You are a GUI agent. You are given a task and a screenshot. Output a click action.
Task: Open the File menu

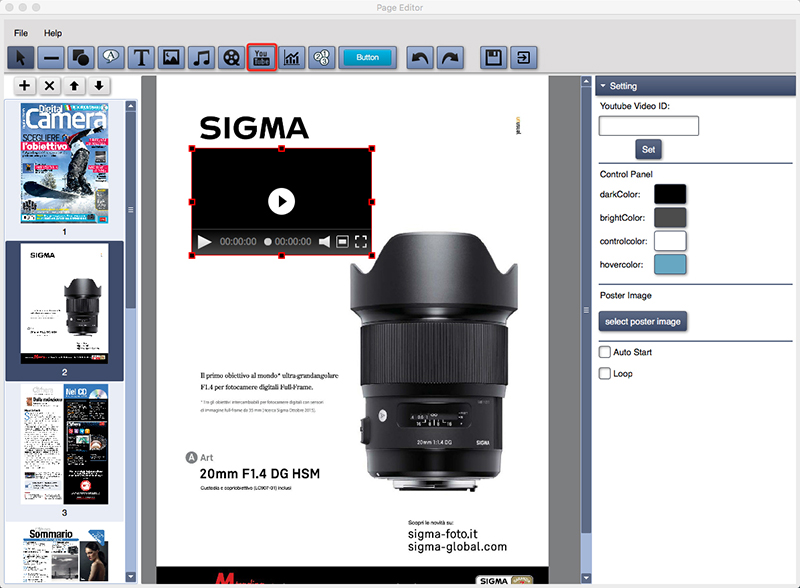point(19,33)
